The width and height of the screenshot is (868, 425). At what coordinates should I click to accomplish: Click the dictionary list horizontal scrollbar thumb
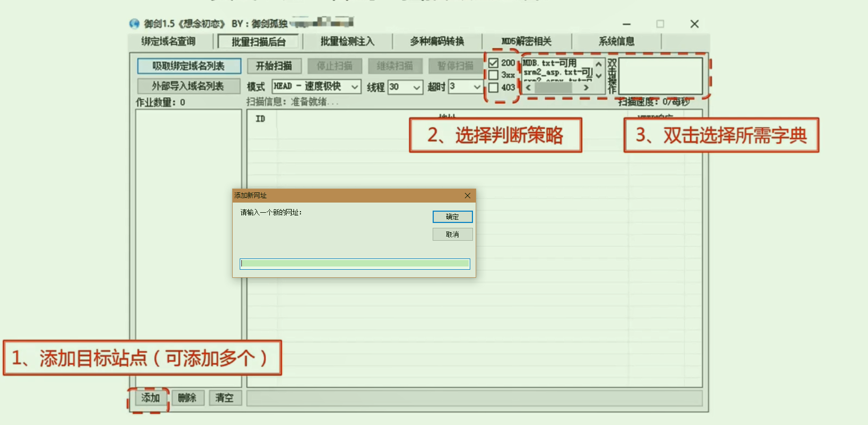554,88
